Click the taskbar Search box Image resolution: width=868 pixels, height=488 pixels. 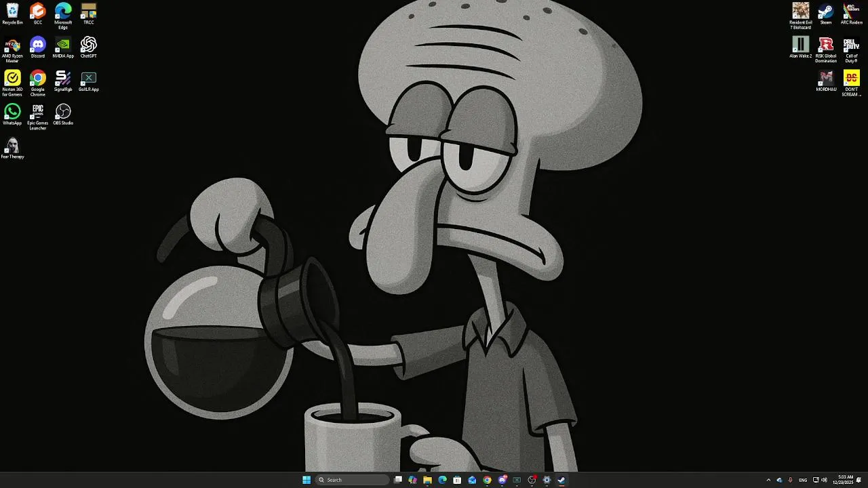(x=353, y=480)
